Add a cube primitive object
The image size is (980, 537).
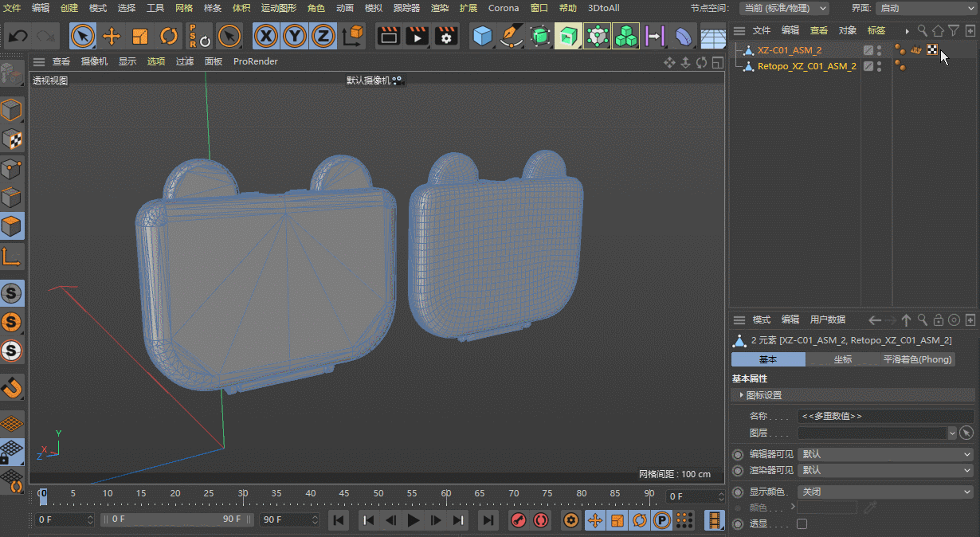click(481, 36)
